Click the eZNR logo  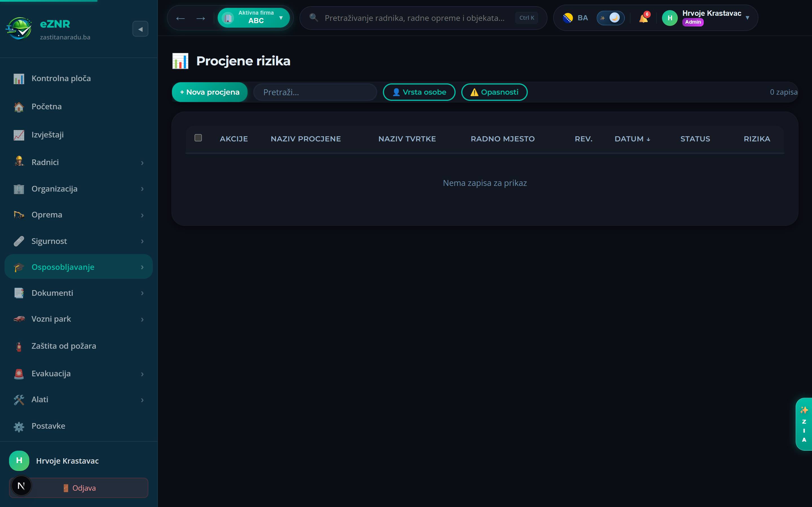[19, 28]
